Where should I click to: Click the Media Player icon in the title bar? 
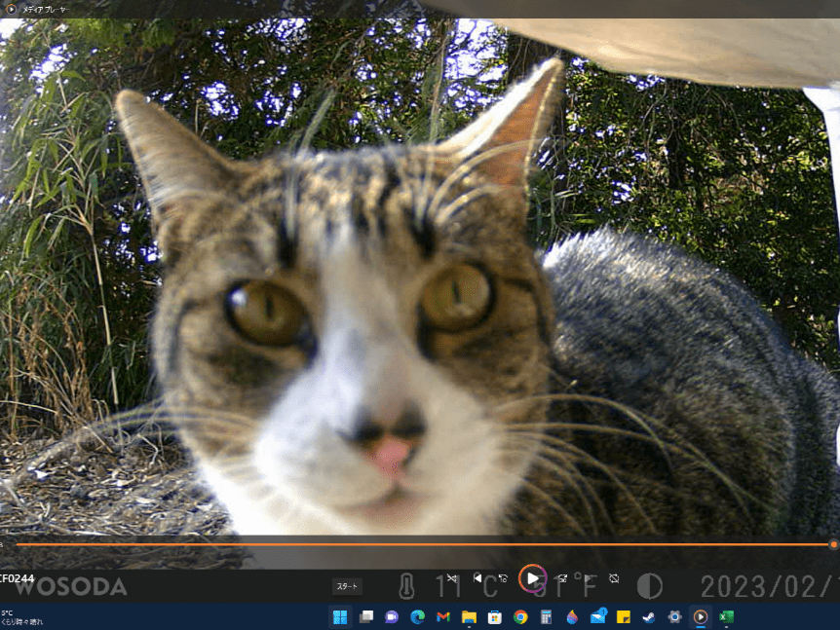(x=11, y=9)
